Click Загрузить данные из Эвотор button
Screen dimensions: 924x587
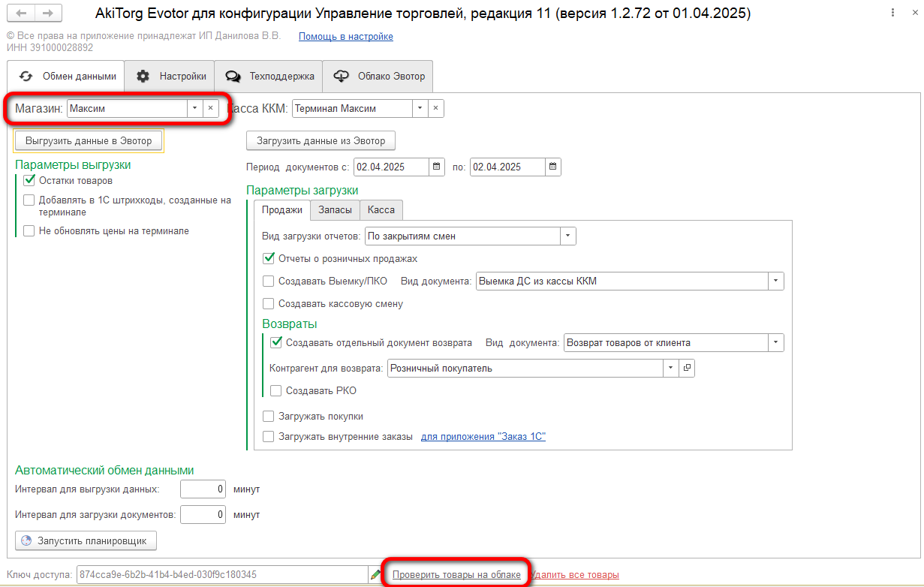point(321,140)
